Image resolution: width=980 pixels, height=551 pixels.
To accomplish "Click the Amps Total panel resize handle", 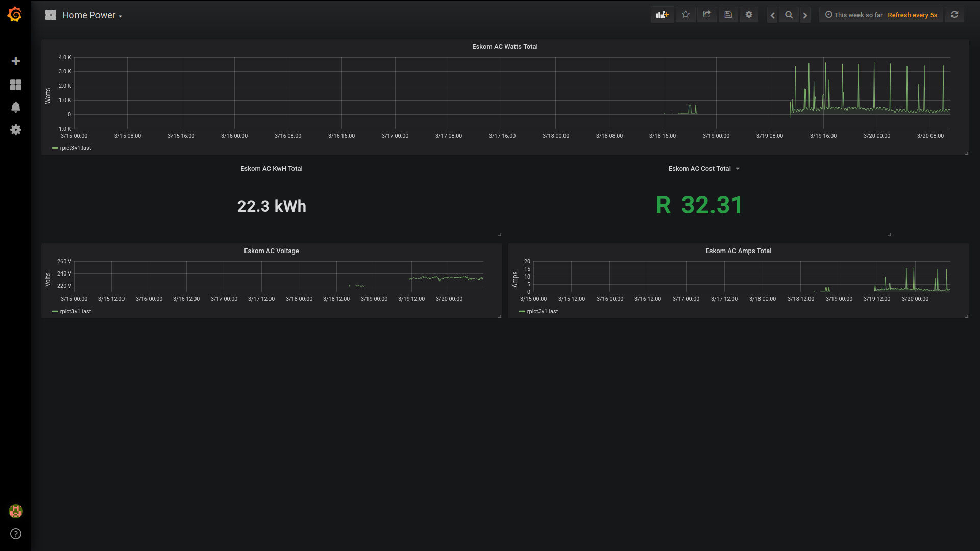I will pyautogui.click(x=967, y=316).
